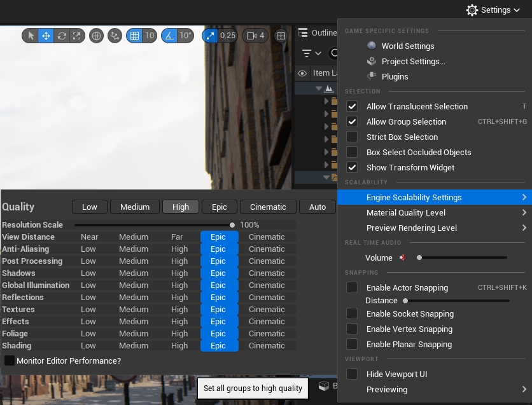
Task: Select the scale transform tool
Action: (x=77, y=36)
